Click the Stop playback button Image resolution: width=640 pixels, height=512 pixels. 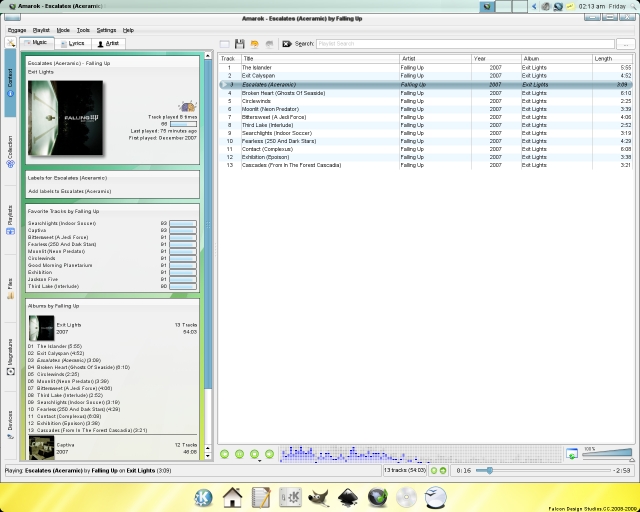[254, 454]
